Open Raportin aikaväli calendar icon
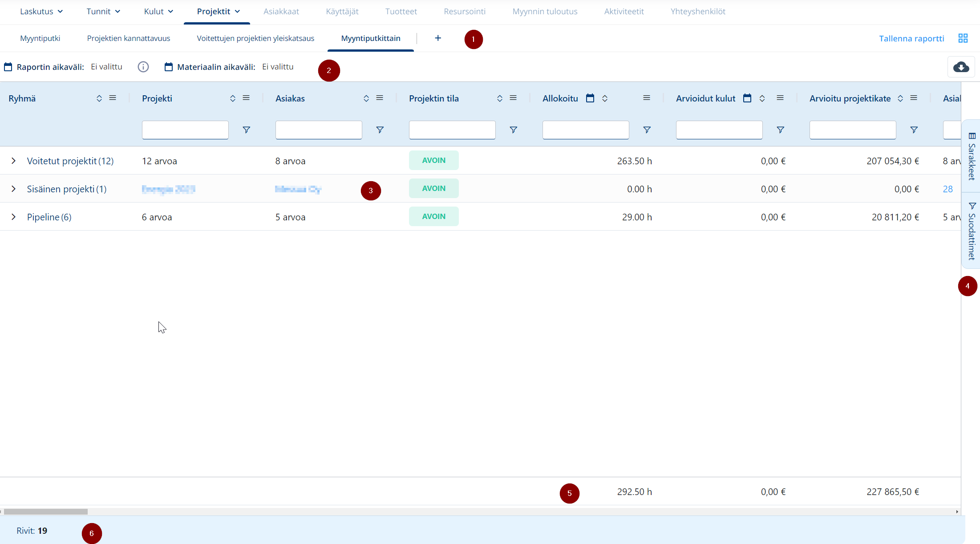This screenshot has width=980, height=544. (x=8, y=67)
